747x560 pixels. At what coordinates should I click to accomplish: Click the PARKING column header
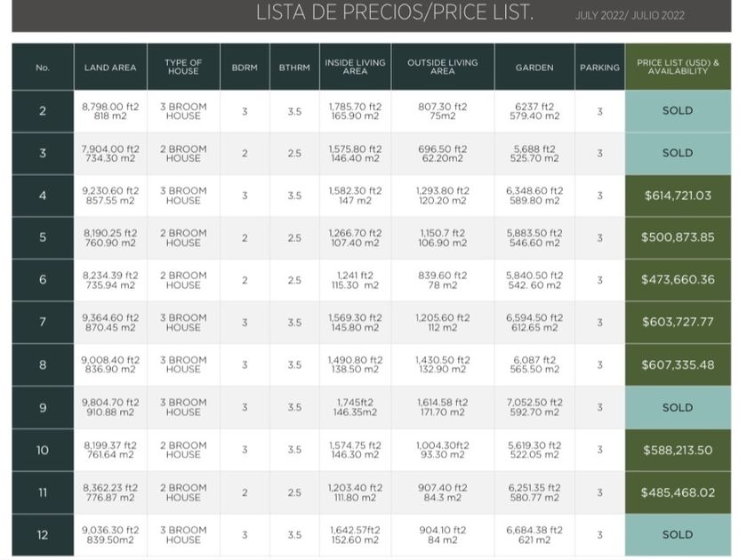pyautogui.click(x=599, y=68)
